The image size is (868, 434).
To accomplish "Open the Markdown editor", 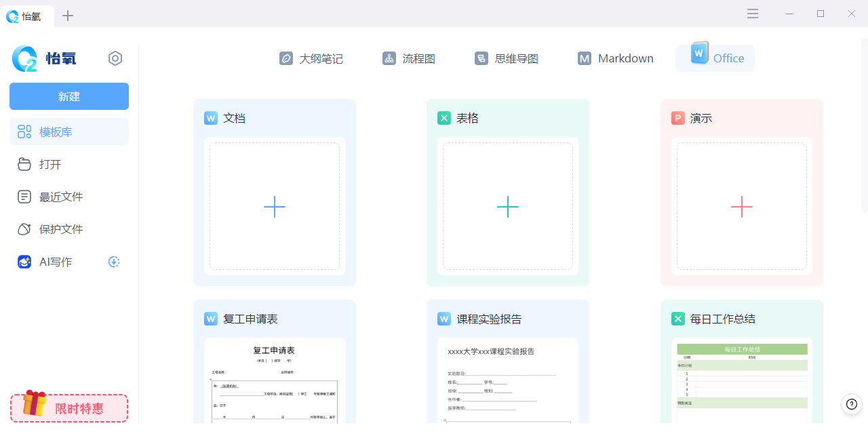I will point(614,58).
